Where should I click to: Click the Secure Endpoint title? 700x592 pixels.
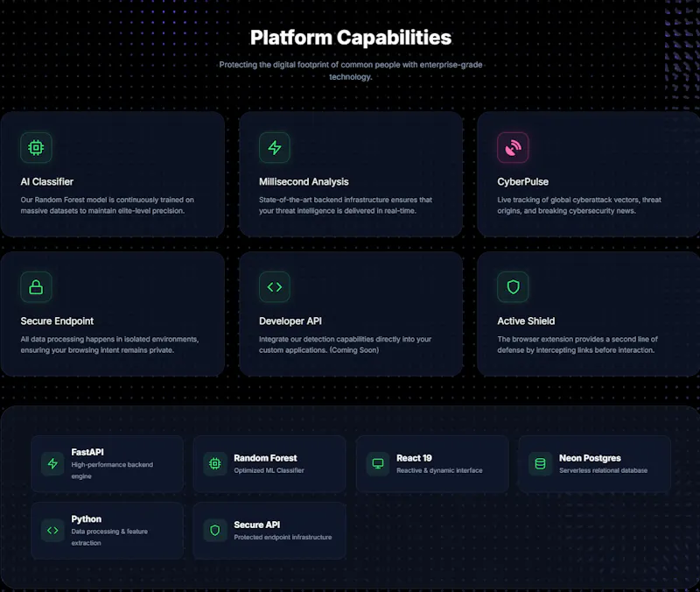tap(57, 321)
